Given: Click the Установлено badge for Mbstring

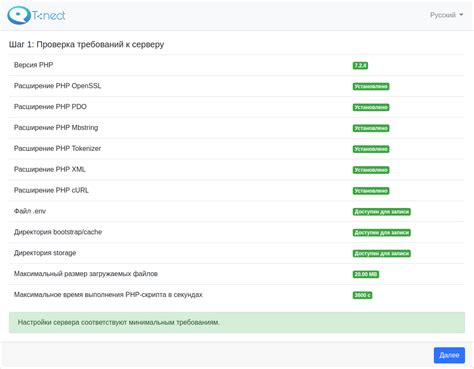Looking at the screenshot, I should pyautogui.click(x=371, y=128).
